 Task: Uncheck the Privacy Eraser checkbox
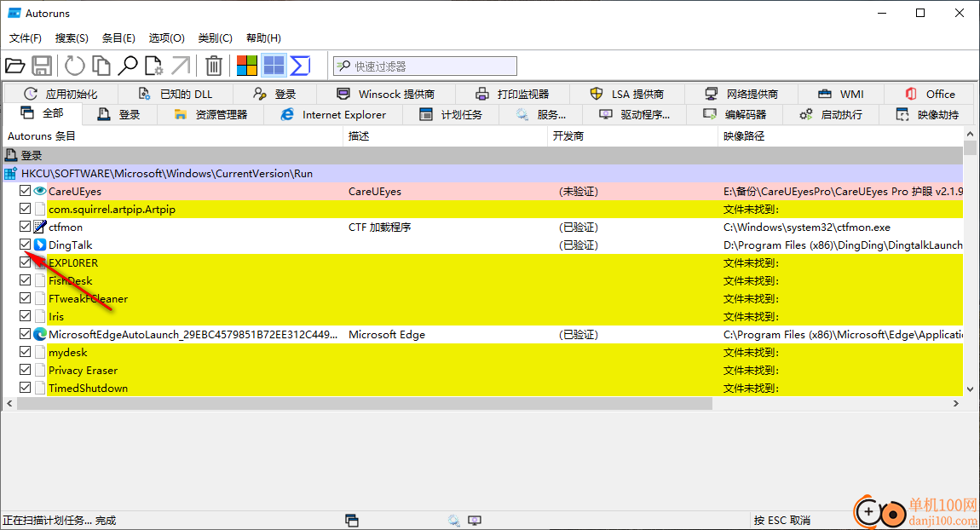(x=25, y=370)
